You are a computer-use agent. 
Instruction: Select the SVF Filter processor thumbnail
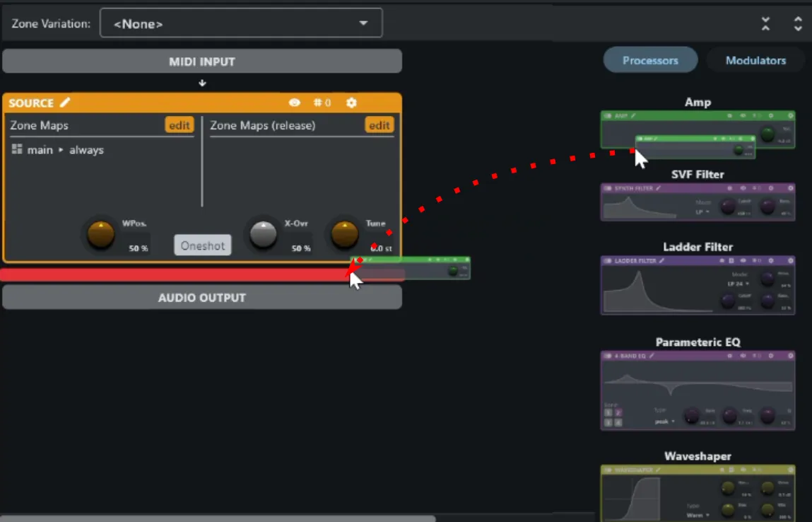(698, 202)
